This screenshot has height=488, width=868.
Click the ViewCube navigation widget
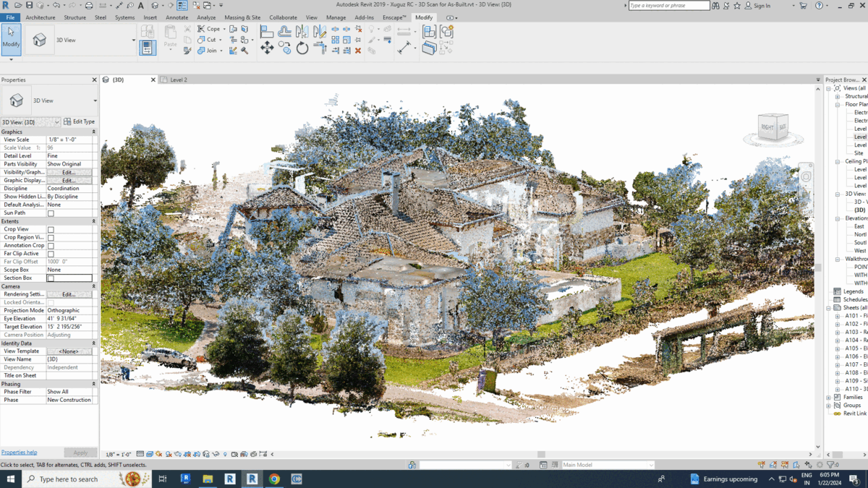(x=773, y=128)
